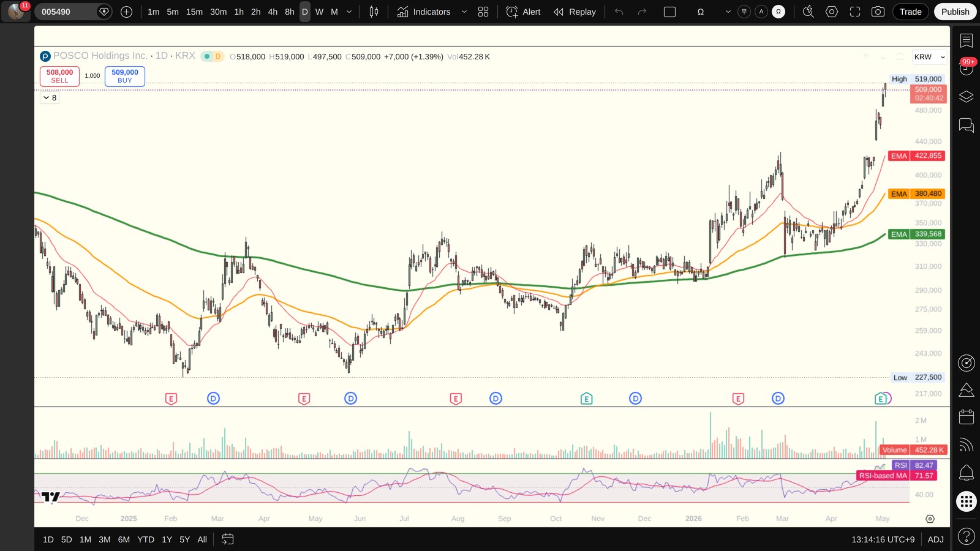
Task: Select the 15m timeframe
Action: coord(194,12)
